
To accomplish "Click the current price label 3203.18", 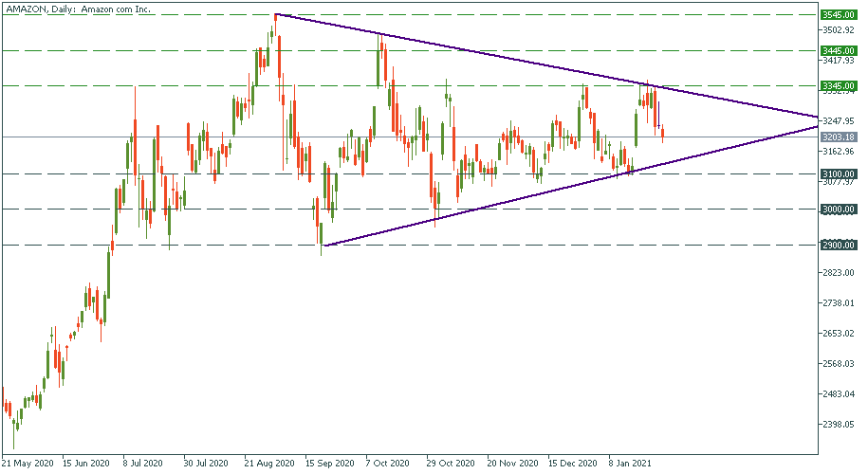I will pos(839,137).
